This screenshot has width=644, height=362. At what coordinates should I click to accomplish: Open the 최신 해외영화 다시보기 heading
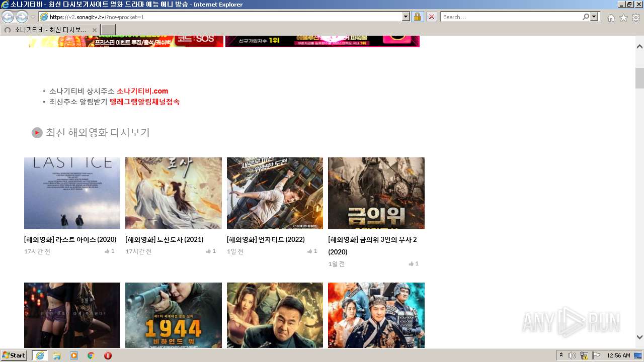tap(98, 133)
